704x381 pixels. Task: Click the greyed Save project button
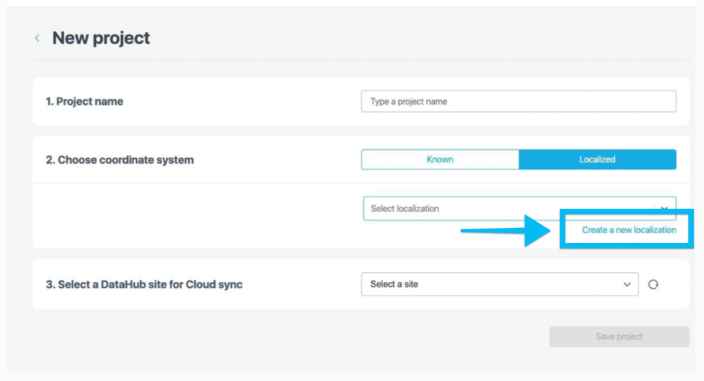click(619, 337)
